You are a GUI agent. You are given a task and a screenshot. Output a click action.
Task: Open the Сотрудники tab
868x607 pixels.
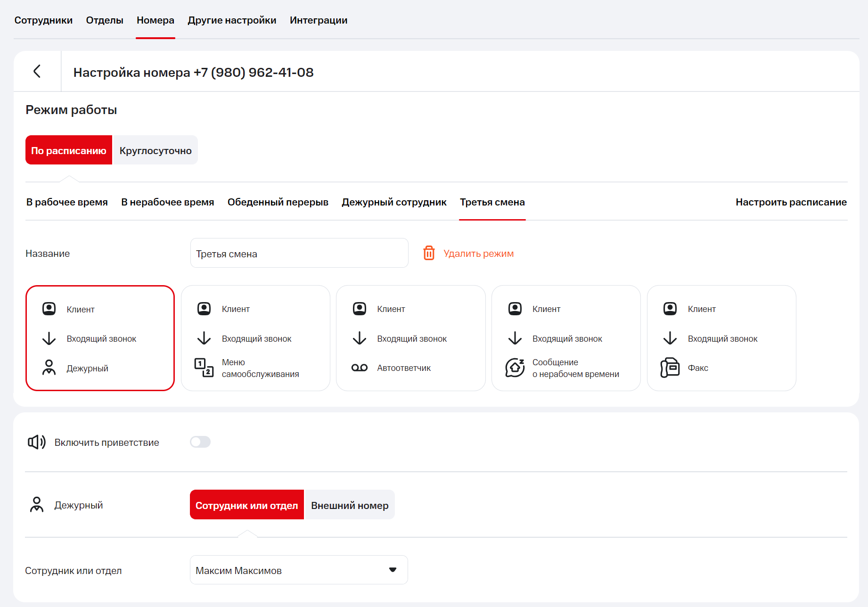click(43, 20)
